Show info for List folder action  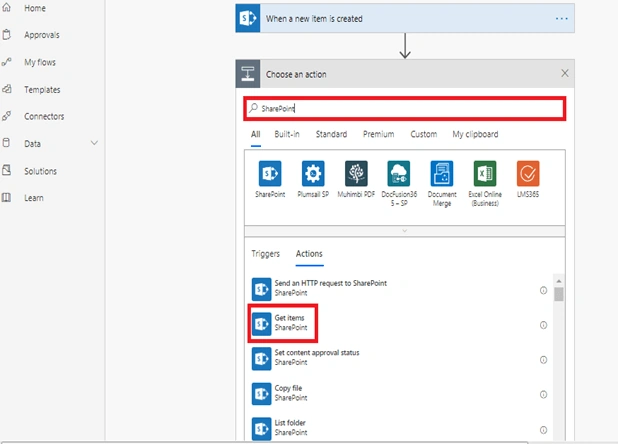point(543,430)
